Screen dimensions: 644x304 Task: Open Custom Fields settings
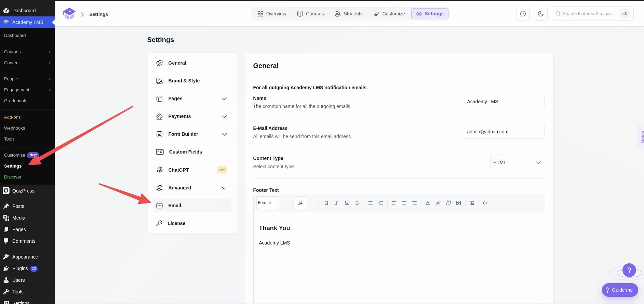pos(192,152)
